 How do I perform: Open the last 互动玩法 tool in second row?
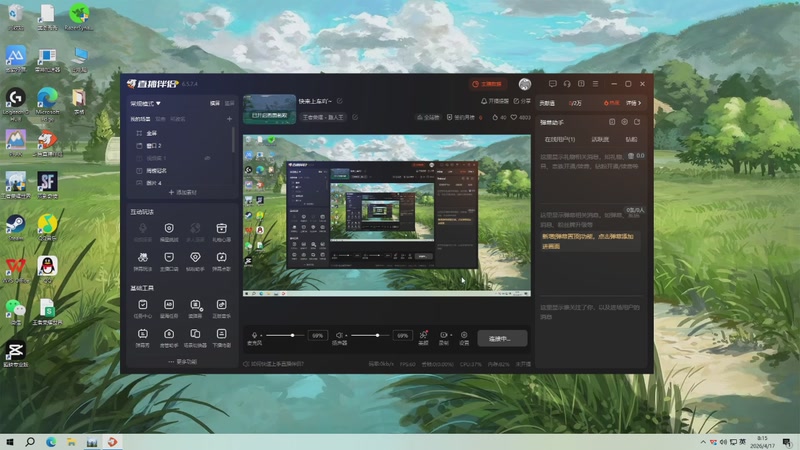tap(221, 261)
